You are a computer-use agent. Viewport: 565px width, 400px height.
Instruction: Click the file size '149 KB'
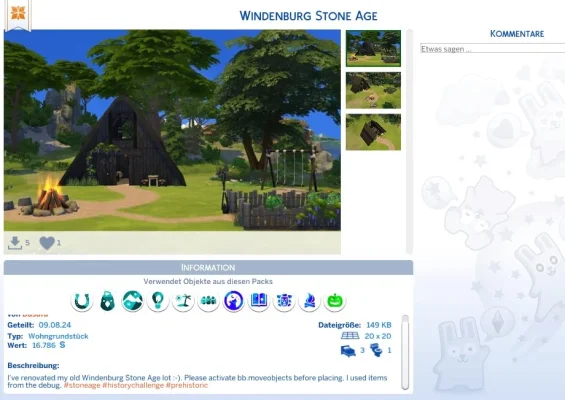379,325
